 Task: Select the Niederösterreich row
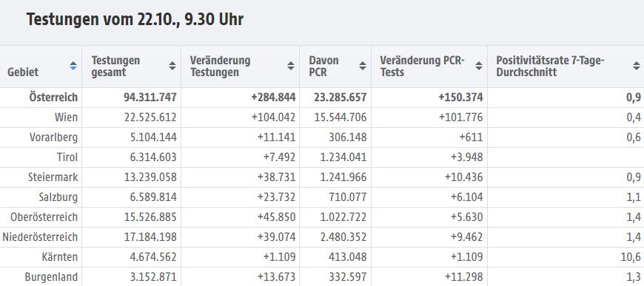[322, 236]
